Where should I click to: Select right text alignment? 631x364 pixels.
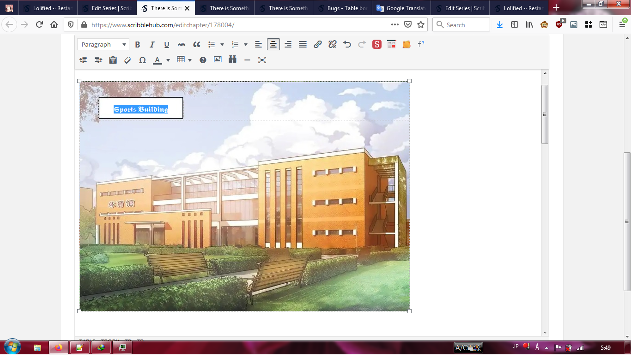tap(288, 44)
